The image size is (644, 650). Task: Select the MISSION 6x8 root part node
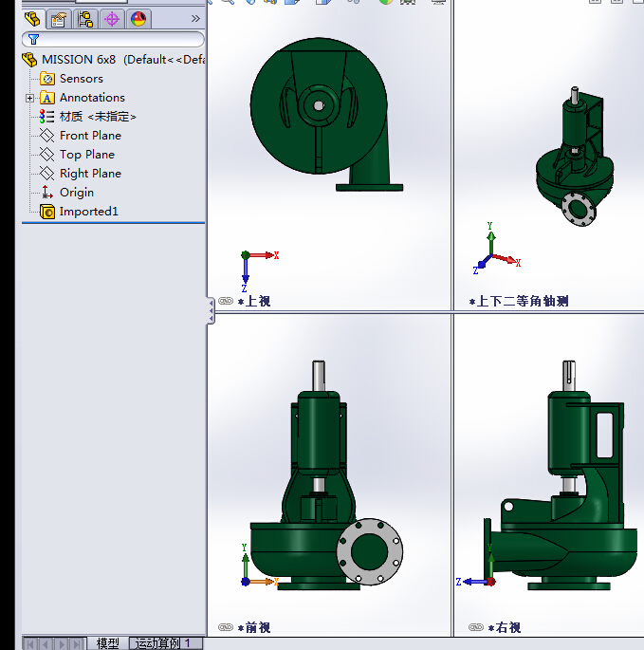114,60
